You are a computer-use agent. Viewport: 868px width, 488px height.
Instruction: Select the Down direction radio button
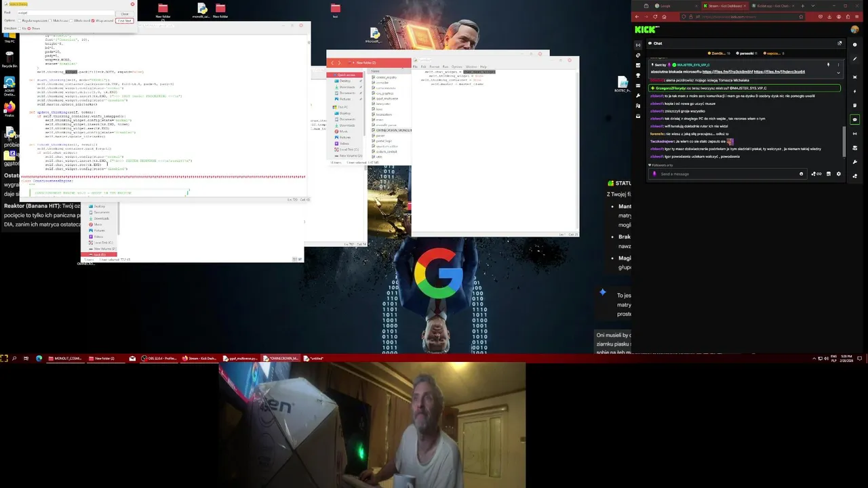pyautogui.click(x=29, y=28)
